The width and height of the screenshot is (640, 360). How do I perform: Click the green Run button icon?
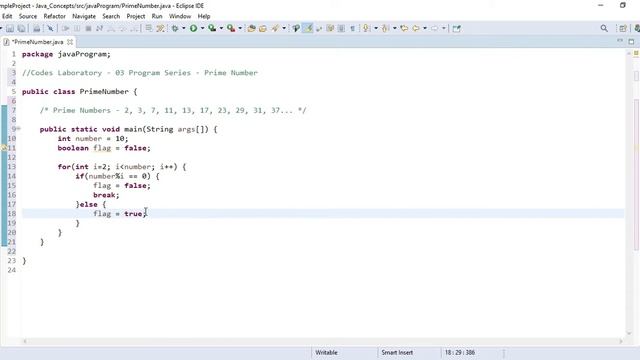[193, 28]
